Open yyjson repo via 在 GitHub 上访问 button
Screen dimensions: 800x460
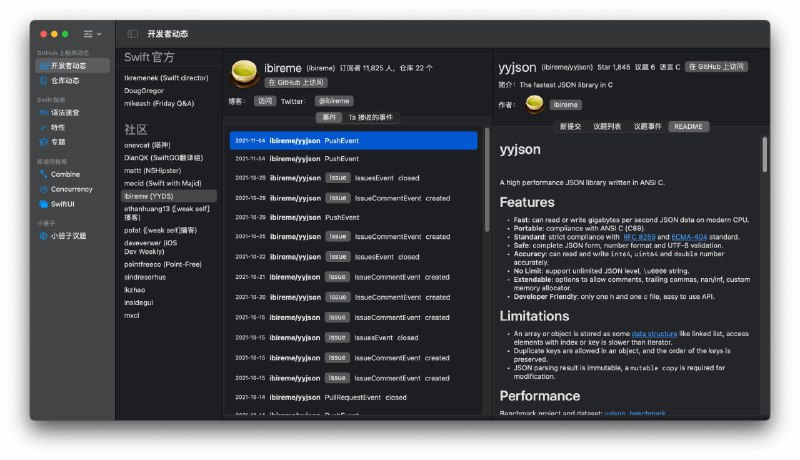[716, 67]
